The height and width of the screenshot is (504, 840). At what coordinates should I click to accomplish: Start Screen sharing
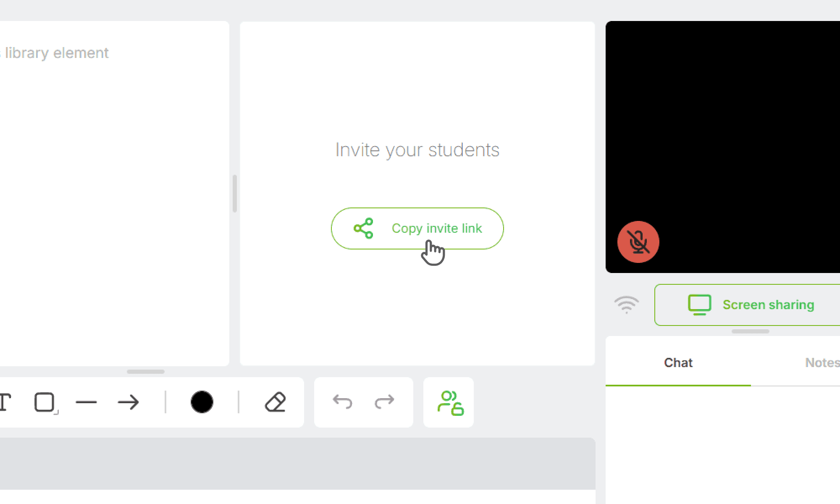point(747,304)
